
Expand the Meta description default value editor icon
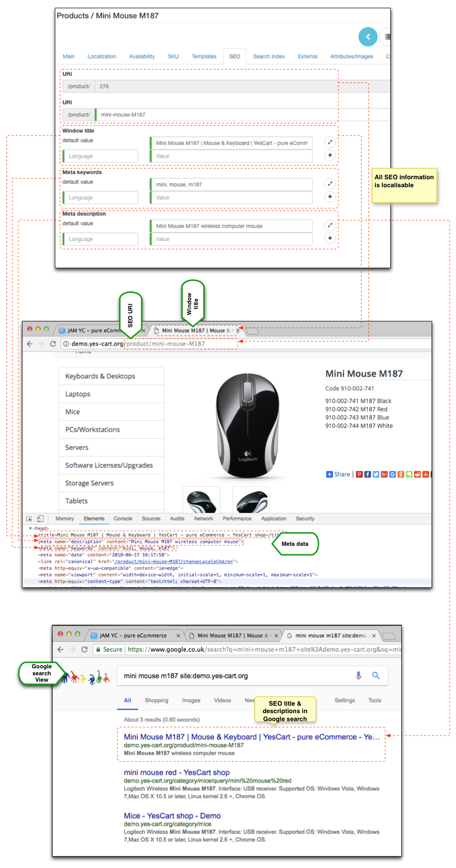[330, 225]
